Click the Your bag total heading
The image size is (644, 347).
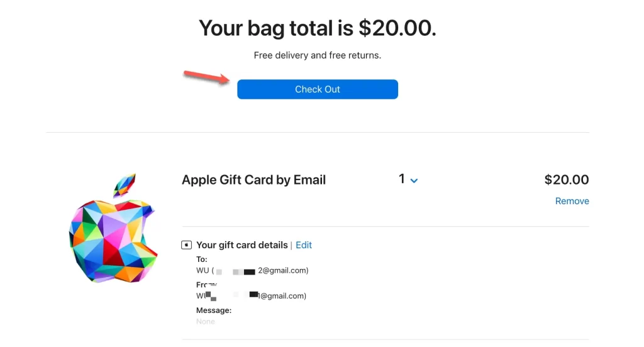click(x=317, y=28)
